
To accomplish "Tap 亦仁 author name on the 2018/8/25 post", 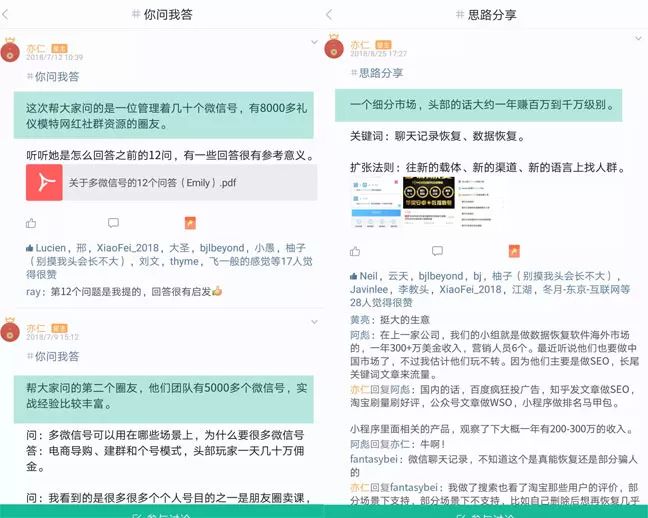I will pyautogui.click(x=359, y=45).
